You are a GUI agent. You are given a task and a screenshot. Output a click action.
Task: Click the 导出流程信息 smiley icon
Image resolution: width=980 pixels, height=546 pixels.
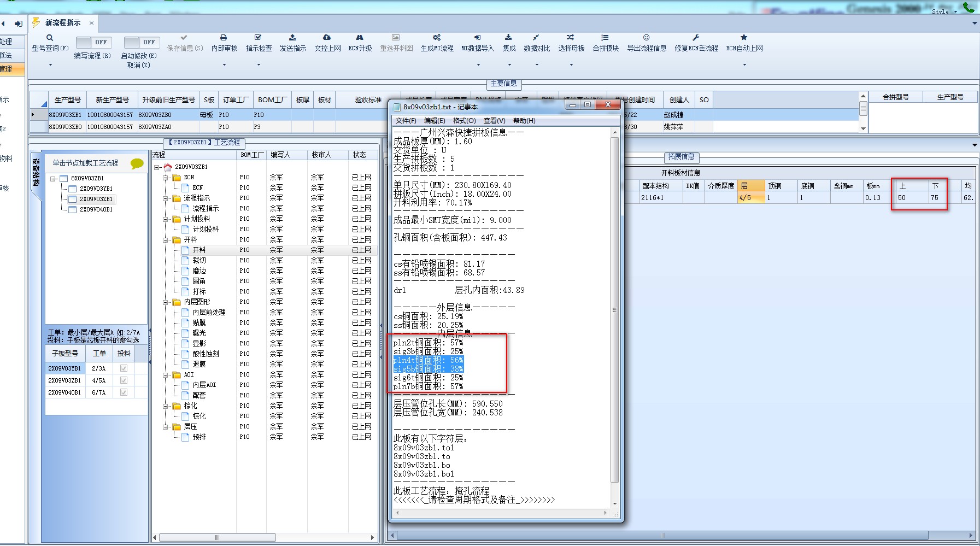pyautogui.click(x=647, y=38)
